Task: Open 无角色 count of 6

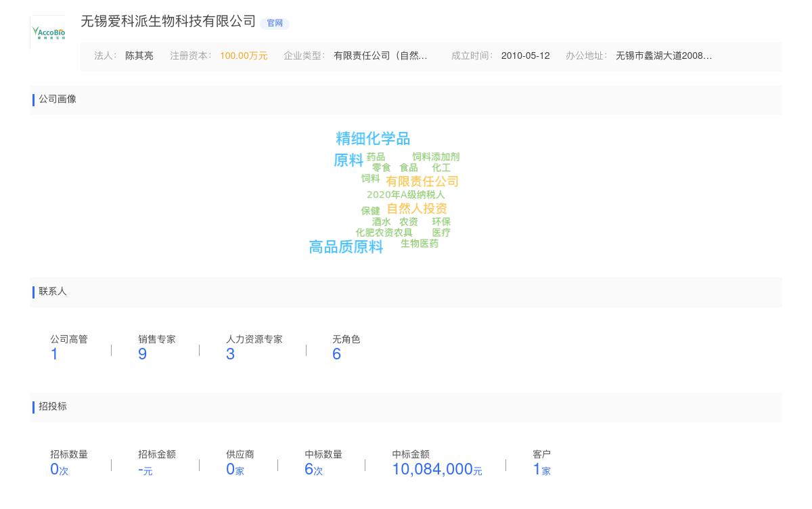Action: (336, 354)
